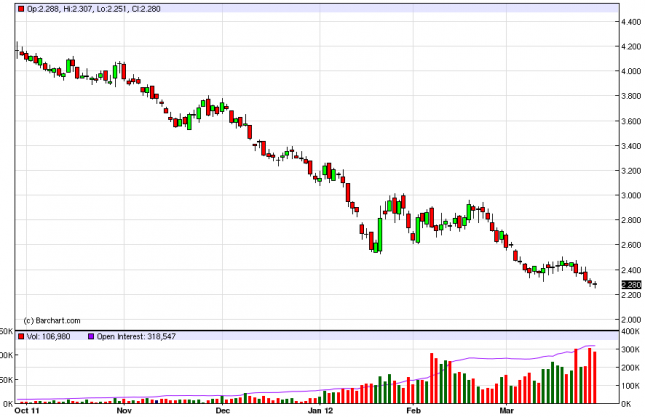Viewport: 645px width, 417px height.
Task: Click the 300K open interest axis label
Action: coord(630,350)
